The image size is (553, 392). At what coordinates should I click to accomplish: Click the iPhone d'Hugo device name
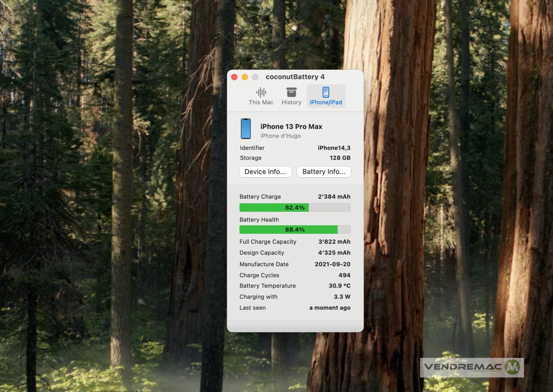(280, 136)
